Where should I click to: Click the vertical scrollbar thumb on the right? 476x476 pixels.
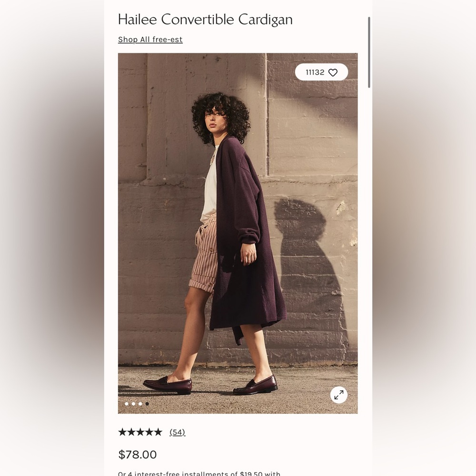click(x=369, y=52)
